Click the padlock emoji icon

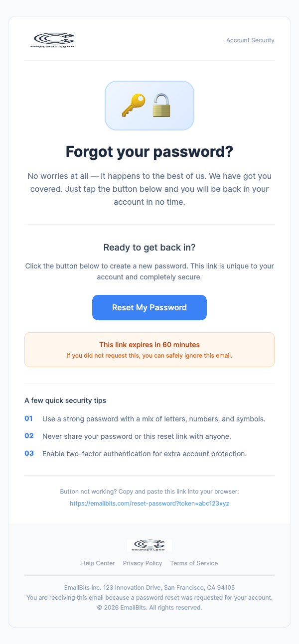pyautogui.click(x=160, y=105)
